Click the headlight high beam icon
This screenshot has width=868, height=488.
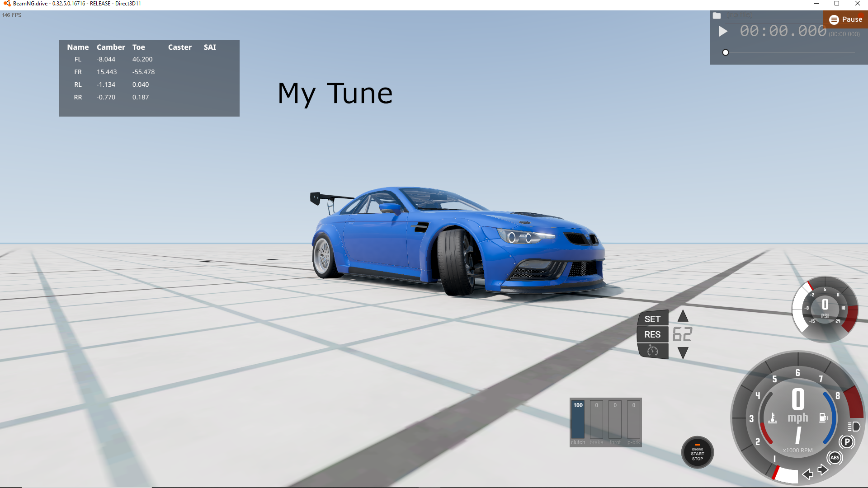tap(854, 427)
